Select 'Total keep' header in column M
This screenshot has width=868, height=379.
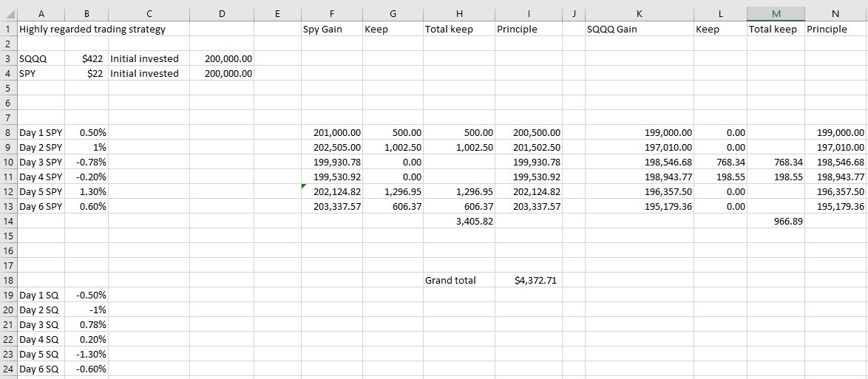pyautogui.click(x=776, y=30)
